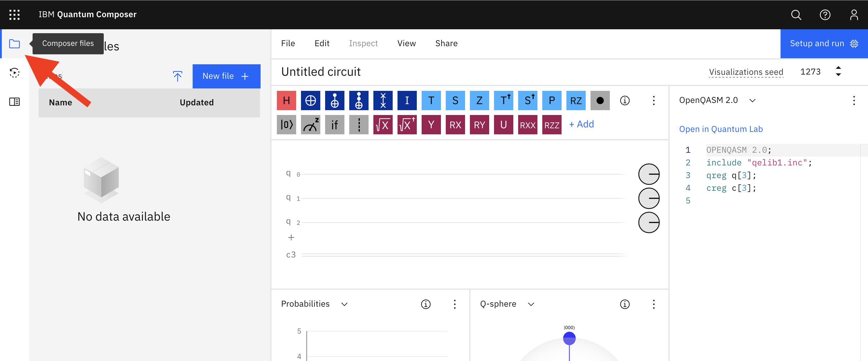868x361 pixels.
Task: Pick the measurement gate icon
Action: pyautogui.click(x=310, y=125)
